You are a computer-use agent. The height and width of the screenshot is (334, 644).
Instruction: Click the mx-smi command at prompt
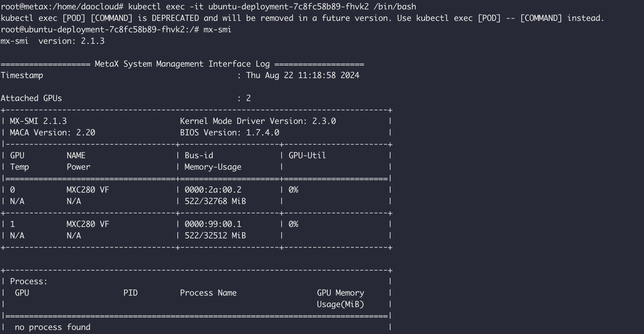pyautogui.click(x=217, y=30)
